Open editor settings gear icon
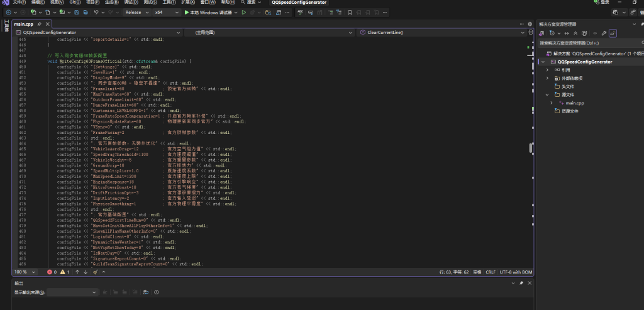The width and height of the screenshot is (644, 310). click(x=530, y=25)
